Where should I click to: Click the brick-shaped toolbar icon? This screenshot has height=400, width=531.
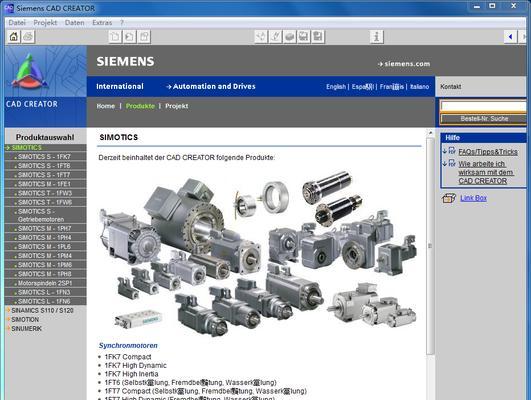[x=290, y=37]
